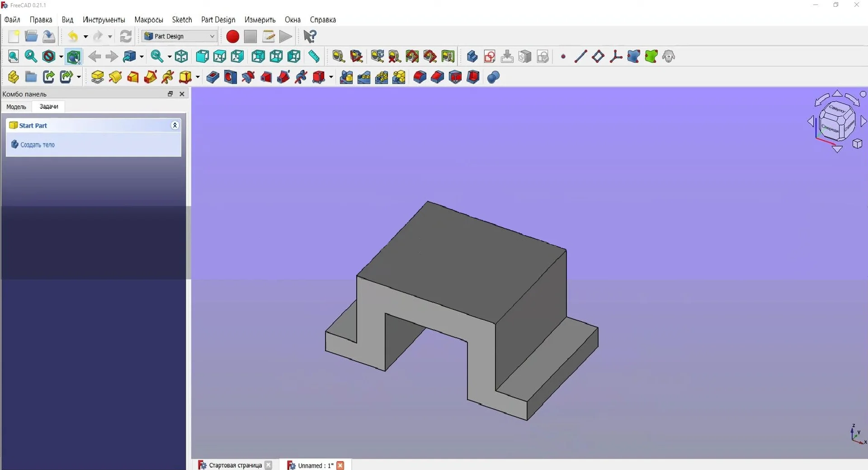Open the Sketch menu
The height and width of the screenshot is (470, 868).
pyautogui.click(x=182, y=19)
